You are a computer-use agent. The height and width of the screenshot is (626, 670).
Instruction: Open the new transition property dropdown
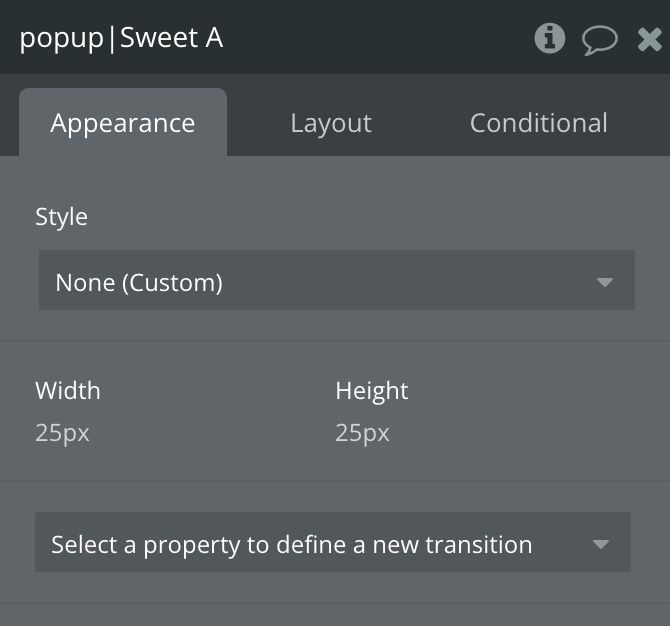(333, 542)
